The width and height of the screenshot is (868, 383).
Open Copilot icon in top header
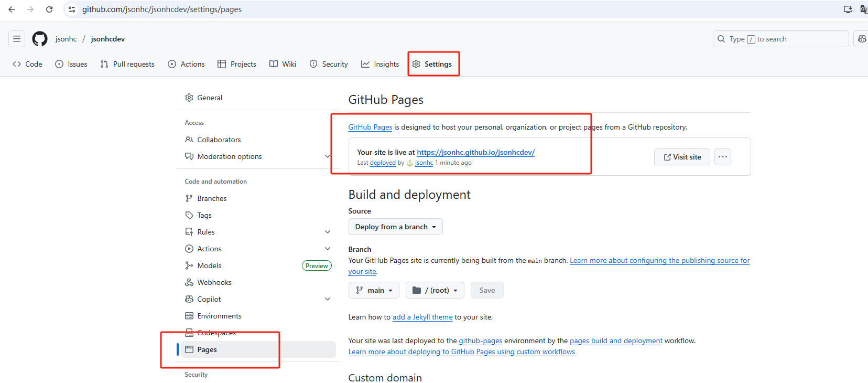(x=861, y=39)
